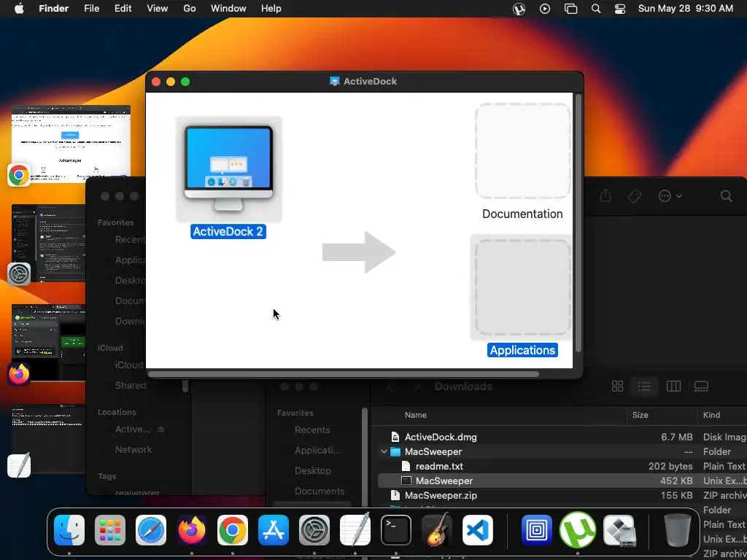The image size is (747, 560).
Task: Open the Trash from the Dock
Action: coord(677,530)
